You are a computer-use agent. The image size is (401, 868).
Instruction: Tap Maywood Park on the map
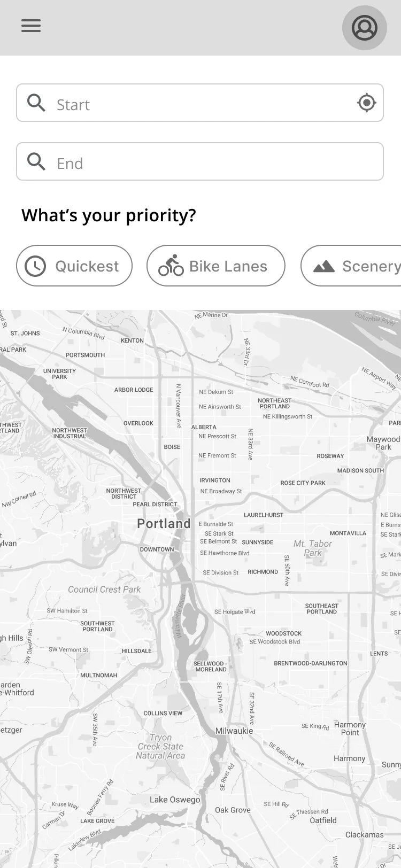tap(383, 443)
